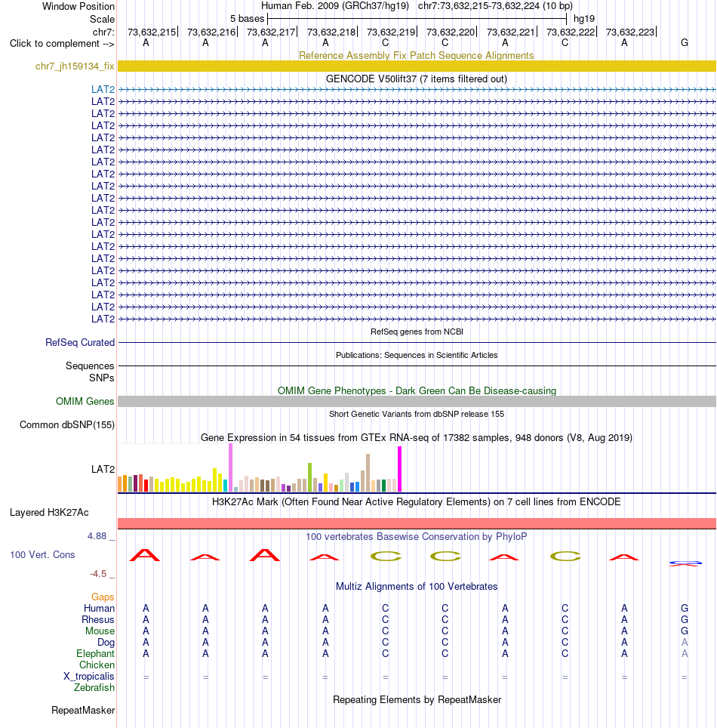Screen dimensions: 717x728
Task: Click the tall magenta bar in GTEx chart
Action: point(399,469)
